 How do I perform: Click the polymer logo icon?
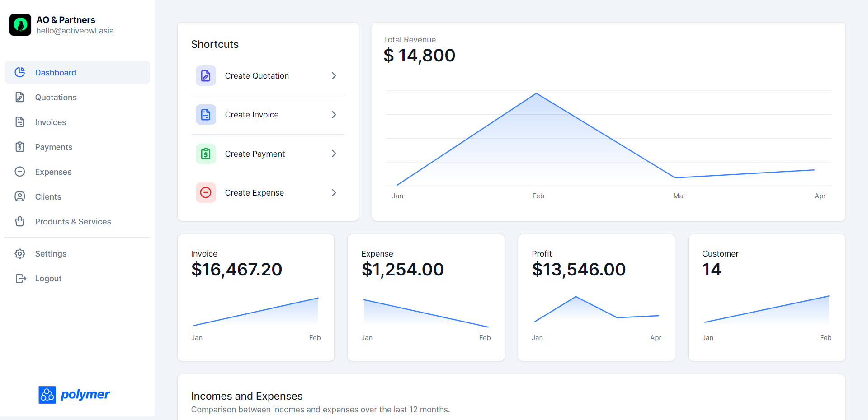coord(47,395)
